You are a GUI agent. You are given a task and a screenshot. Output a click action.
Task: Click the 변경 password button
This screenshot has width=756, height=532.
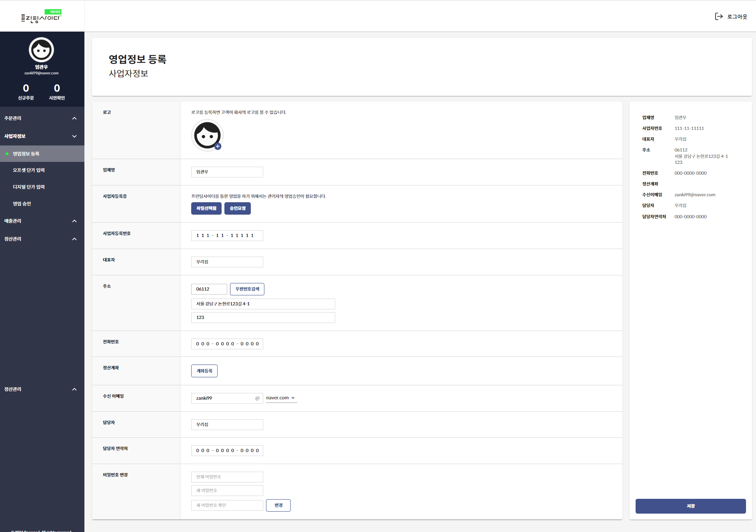click(x=278, y=505)
